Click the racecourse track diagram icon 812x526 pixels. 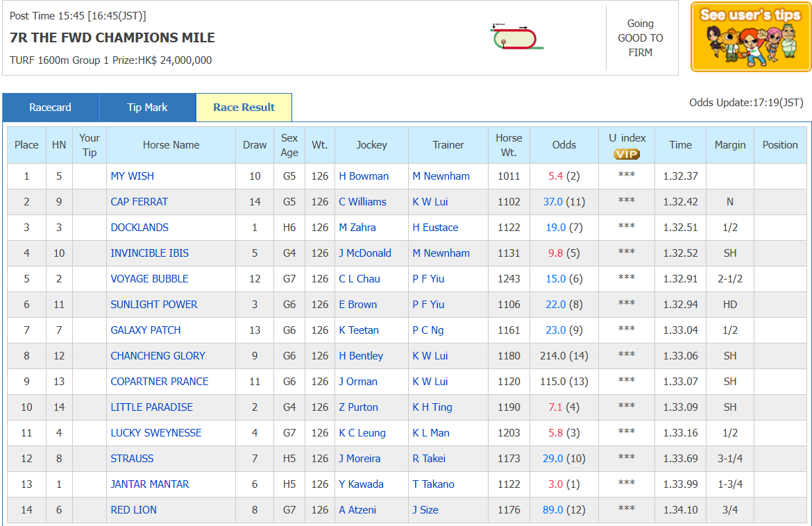pos(516,37)
